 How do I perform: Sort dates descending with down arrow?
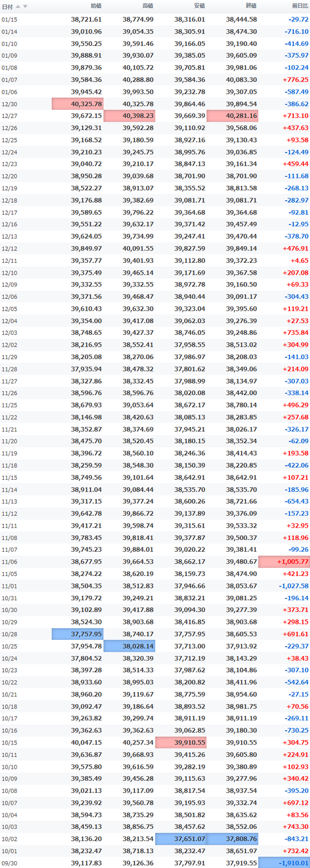pyautogui.click(x=25, y=6)
